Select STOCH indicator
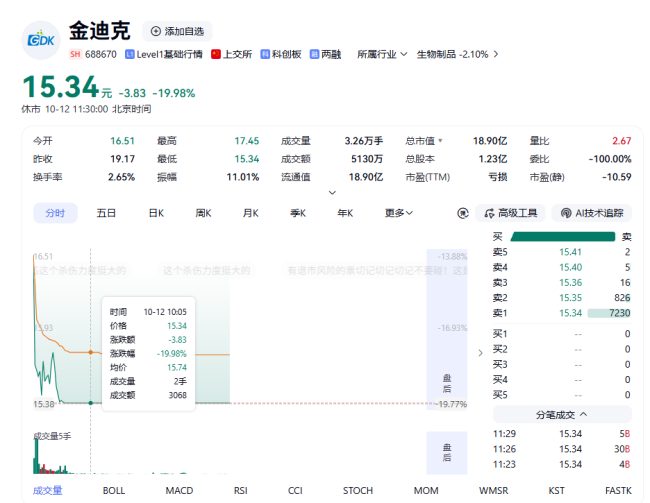 pos(358,491)
